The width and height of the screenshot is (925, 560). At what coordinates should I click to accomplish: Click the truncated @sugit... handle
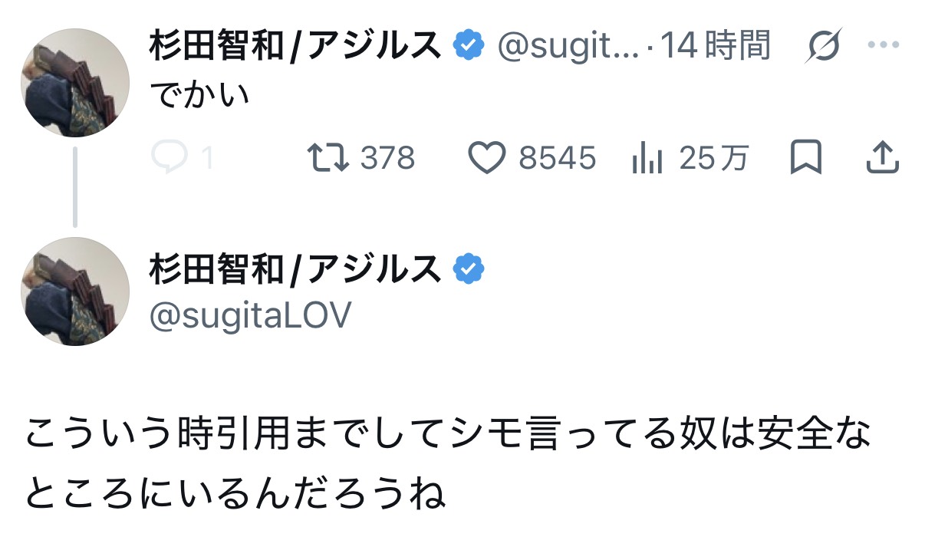point(568,48)
